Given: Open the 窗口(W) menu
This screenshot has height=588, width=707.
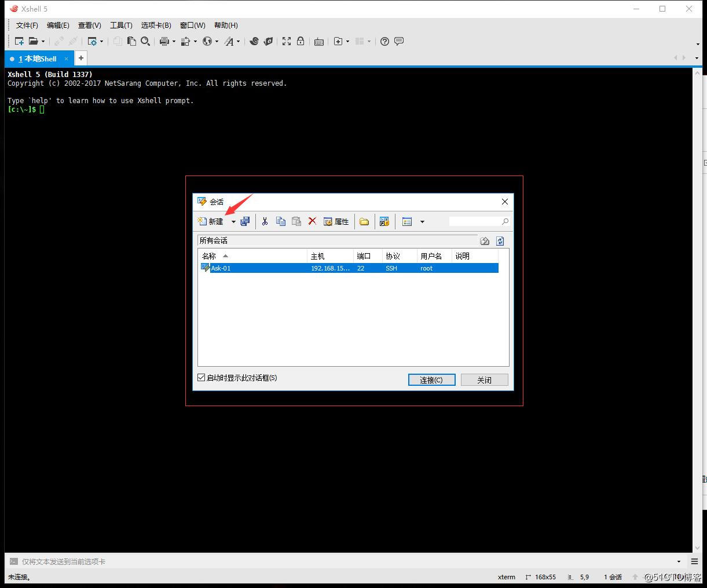Looking at the screenshot, I should 192,25.
